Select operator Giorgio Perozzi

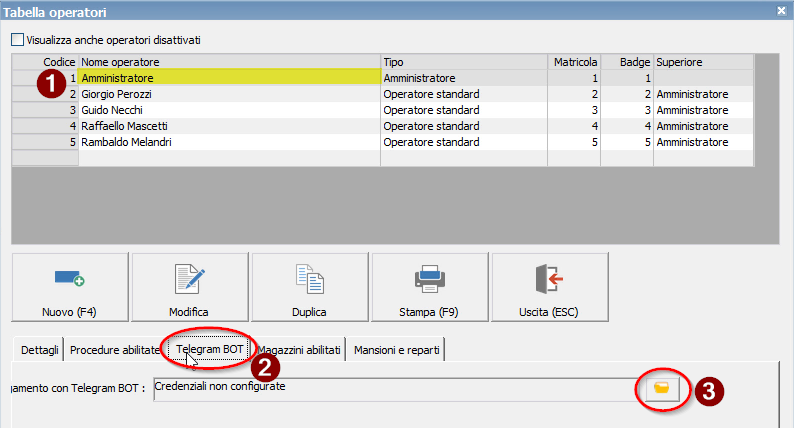pos(228,94)
